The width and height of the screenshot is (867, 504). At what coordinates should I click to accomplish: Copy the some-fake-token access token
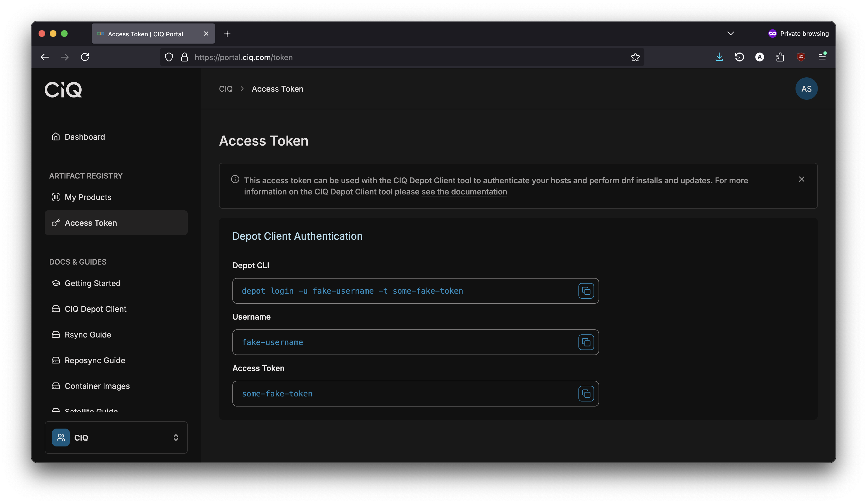[586, 393]
